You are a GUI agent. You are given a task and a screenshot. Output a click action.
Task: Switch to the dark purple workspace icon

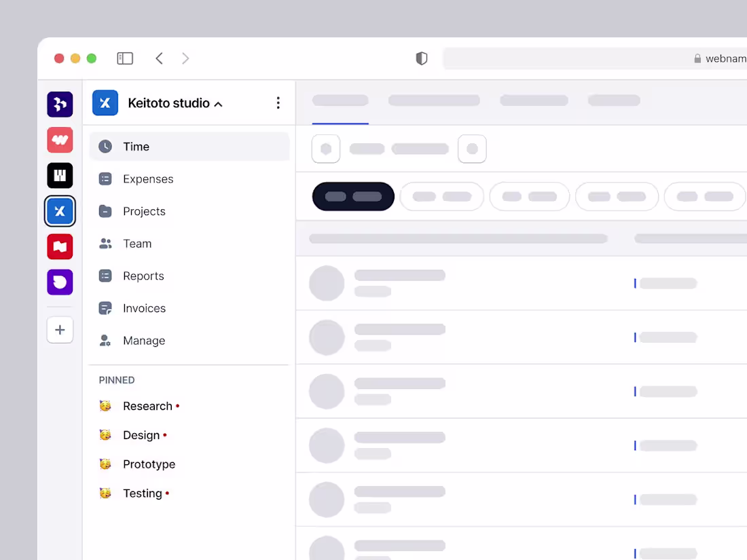click(60, 105)
